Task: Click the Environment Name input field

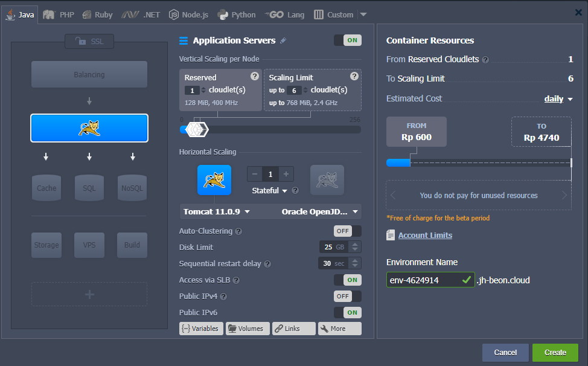Action: [x=423, y=280]
